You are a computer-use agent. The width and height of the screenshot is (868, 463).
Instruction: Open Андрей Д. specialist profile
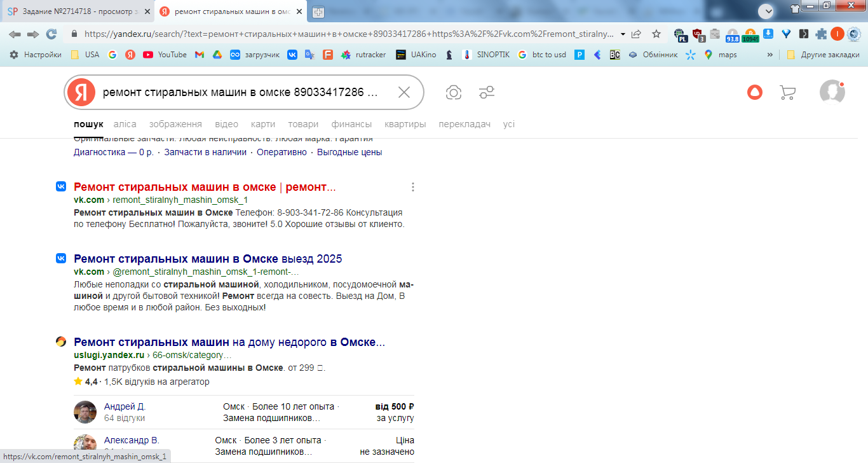pyautogui.click(x=125, y=406)
